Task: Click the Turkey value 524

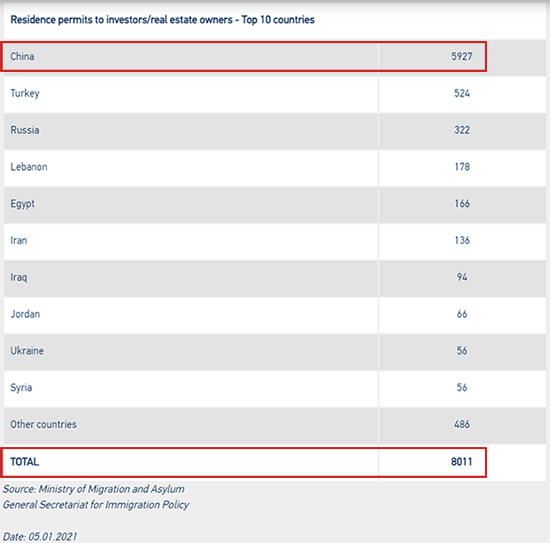Action: tap(462, 93)
